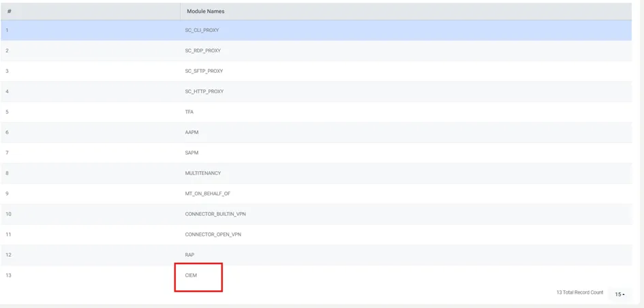Click row number 8 cell
Image resolution: width=644 pixels, height=308 pixels.
point(91,173)
